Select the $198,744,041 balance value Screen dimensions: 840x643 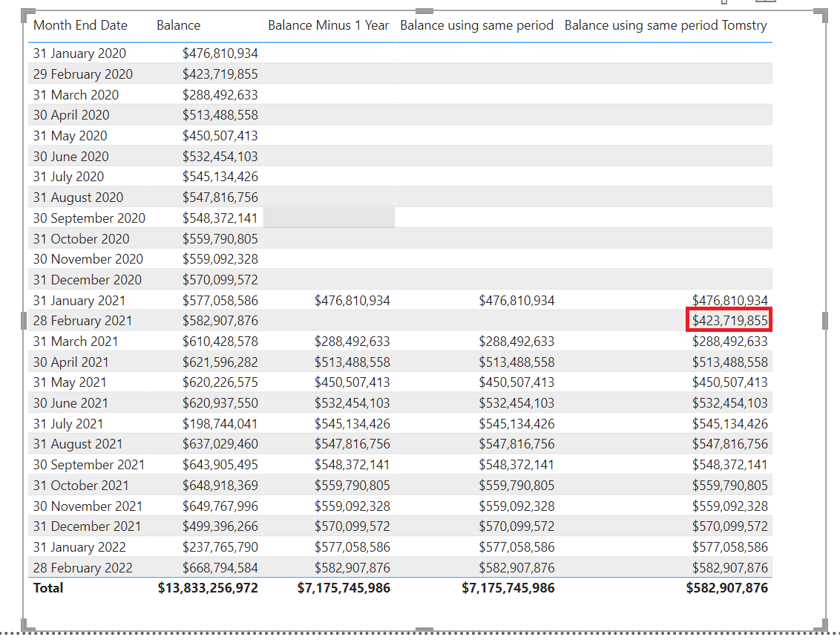coord(220,424)
